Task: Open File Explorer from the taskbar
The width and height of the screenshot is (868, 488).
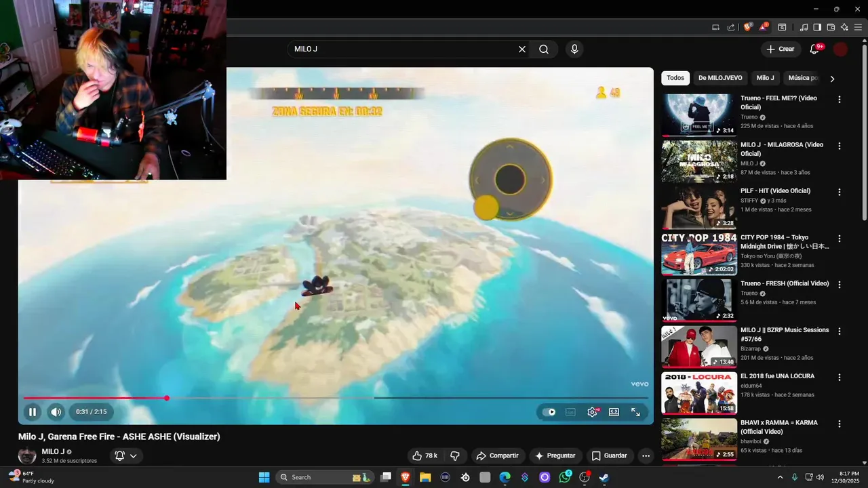Action: [425, 477]
